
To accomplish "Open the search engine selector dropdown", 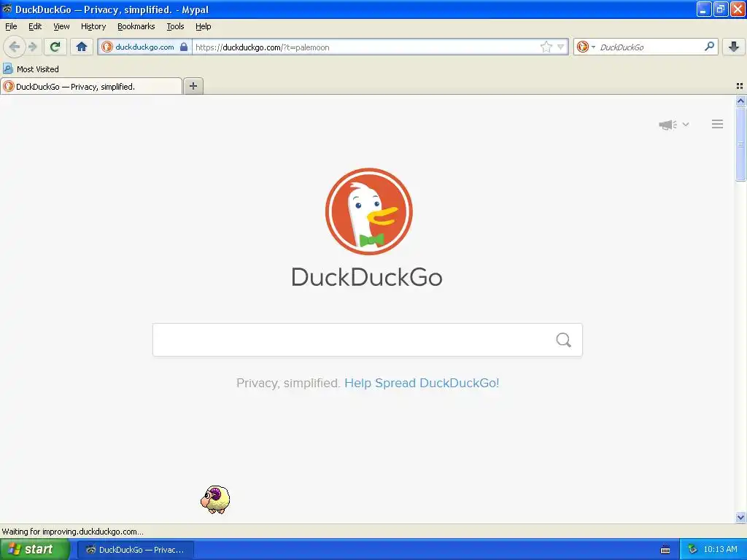I will 586,47.
